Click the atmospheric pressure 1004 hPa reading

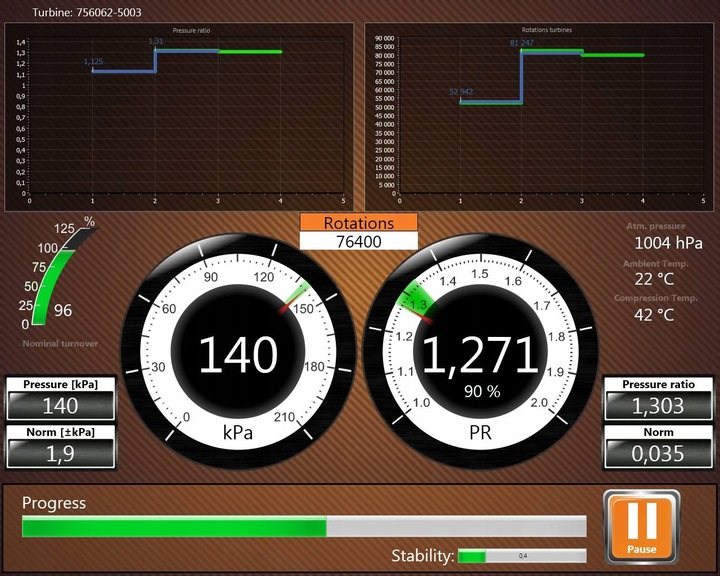coord(668,243)
